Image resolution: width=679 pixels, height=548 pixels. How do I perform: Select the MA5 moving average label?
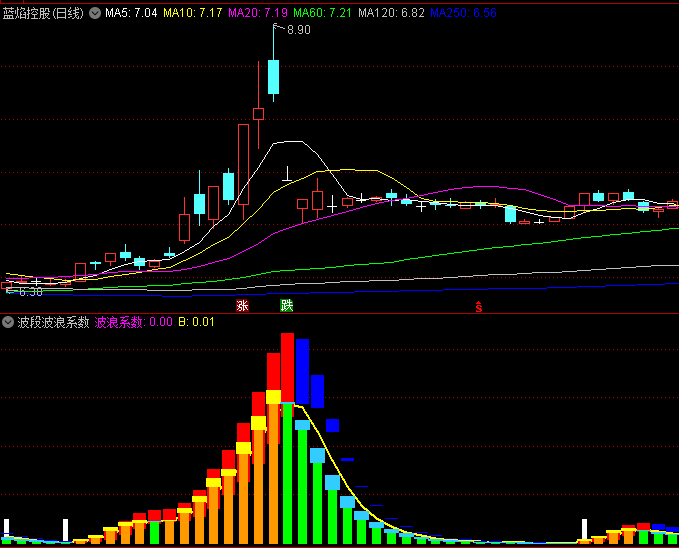pyautogui.click(x=130, y=14)
